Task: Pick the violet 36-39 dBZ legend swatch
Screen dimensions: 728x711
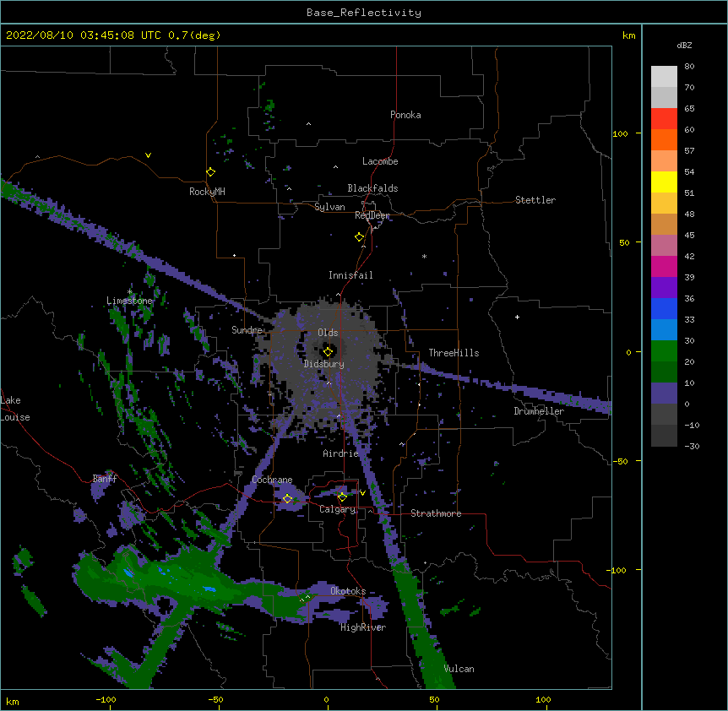Action: coord(664,288)
